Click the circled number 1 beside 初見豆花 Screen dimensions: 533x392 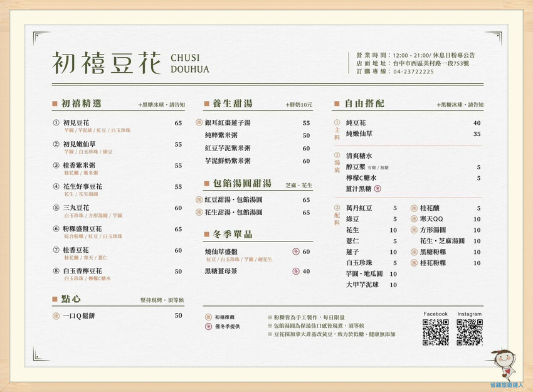(x=56, y=123)
